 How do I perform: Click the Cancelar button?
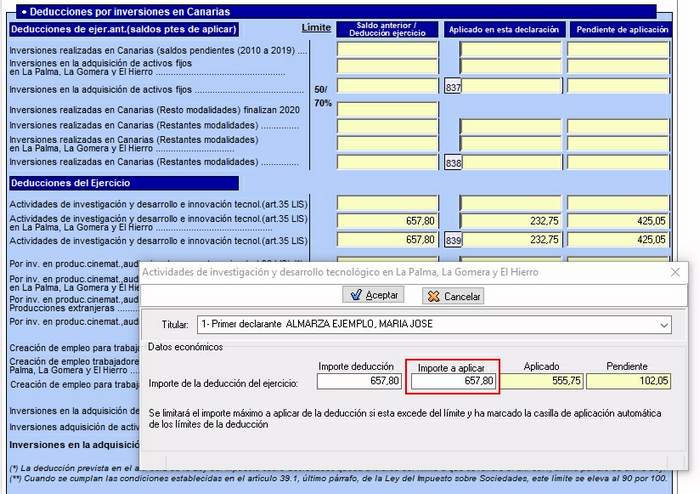(453, 296)
